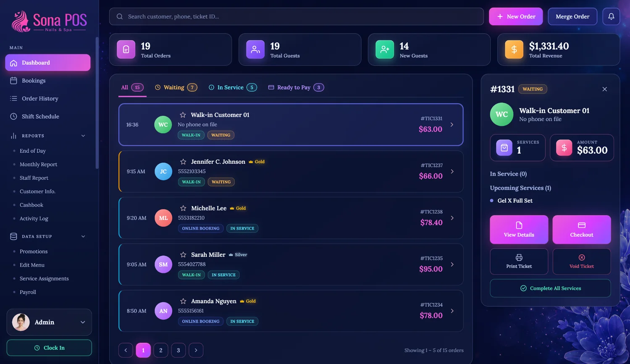Switch to the Waiting tab

coord(176,87)
